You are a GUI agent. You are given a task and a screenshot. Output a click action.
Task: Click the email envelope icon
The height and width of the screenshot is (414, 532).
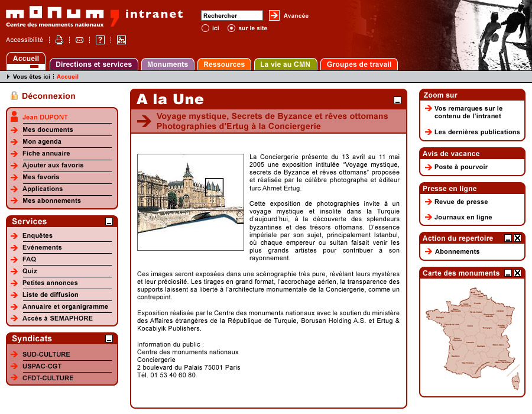point(79,40)
